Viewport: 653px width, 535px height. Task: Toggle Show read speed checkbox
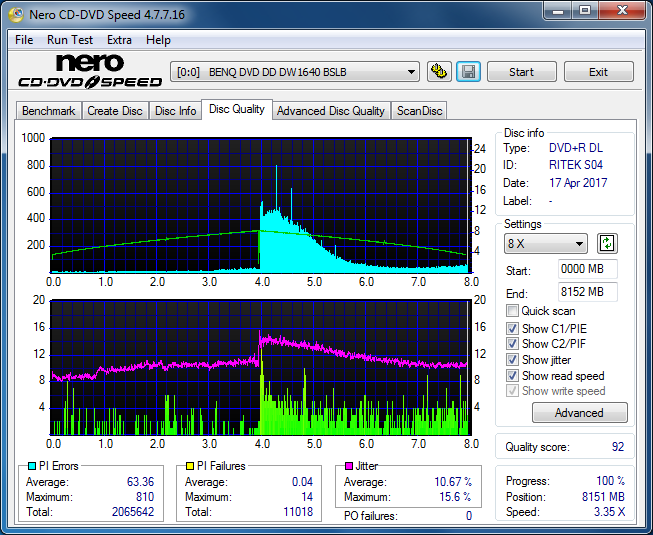pos(512,376)
